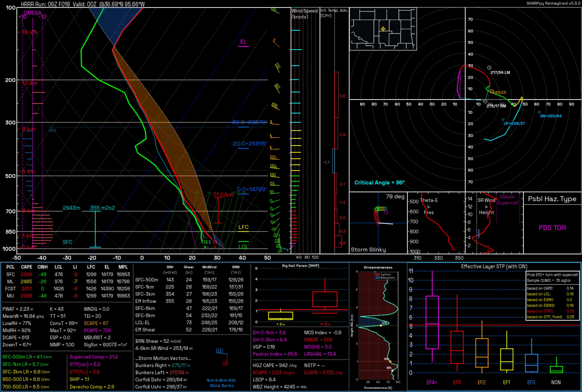Click the "Effective Layer STP (with CIN)" title
Image resolution: width=582 pixels, height=392 pixels.
click(494, 267)
